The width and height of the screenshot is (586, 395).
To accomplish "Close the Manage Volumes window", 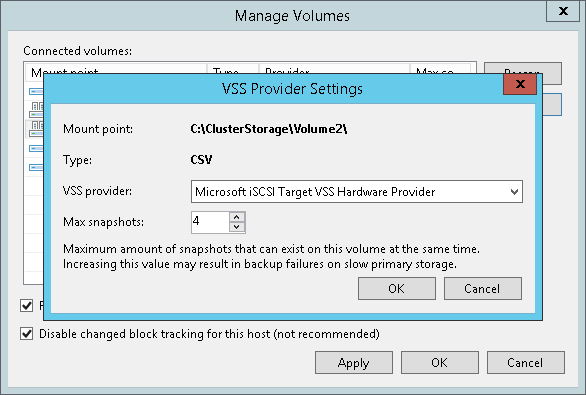I will 563,11.
